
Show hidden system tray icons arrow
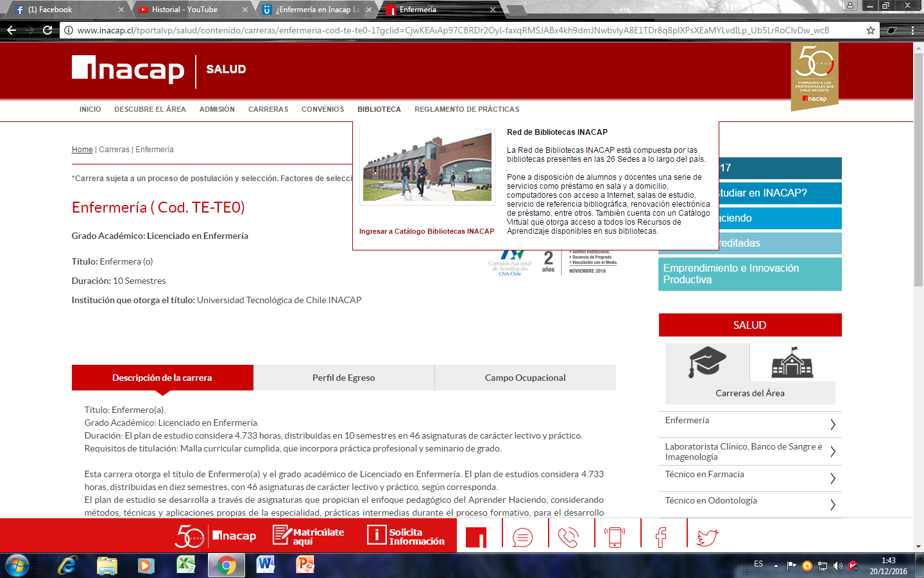click(776, 566)
